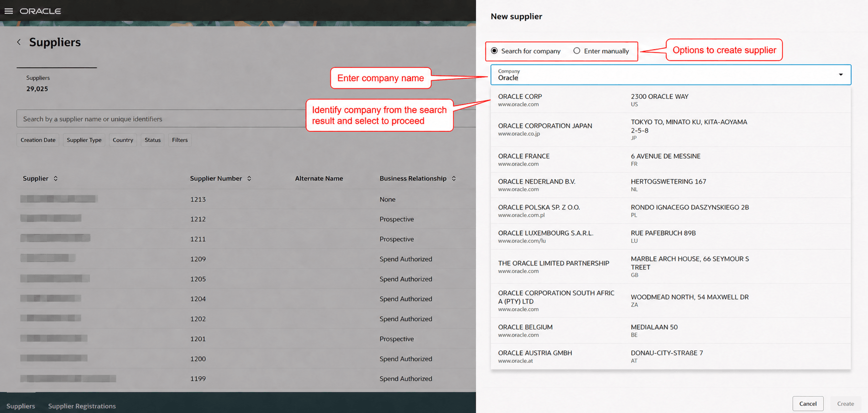This screenshot has height=413, width=868.
Task: Click supplier number 1204 cell
Action: click(x=198, y=299)
